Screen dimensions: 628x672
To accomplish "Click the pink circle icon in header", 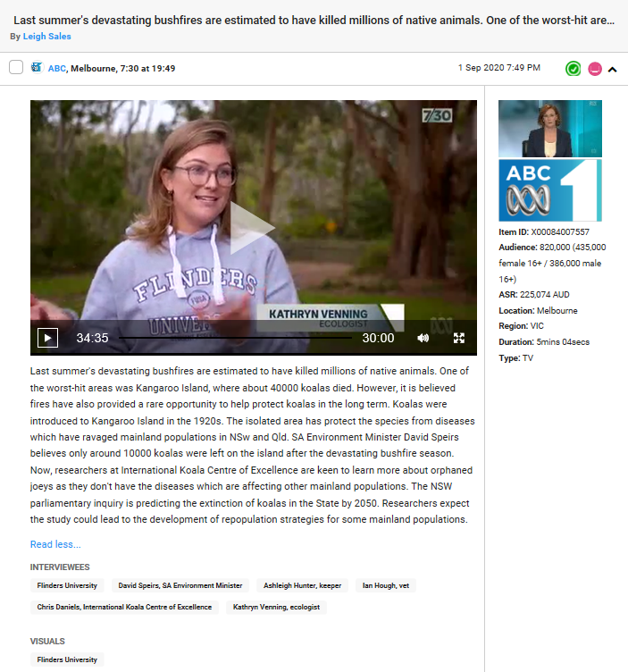I will (x=595, y=69).
